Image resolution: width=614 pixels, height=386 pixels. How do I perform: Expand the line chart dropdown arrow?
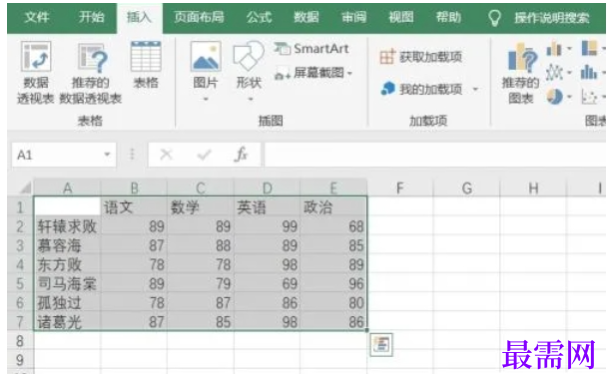coord(569,73)
